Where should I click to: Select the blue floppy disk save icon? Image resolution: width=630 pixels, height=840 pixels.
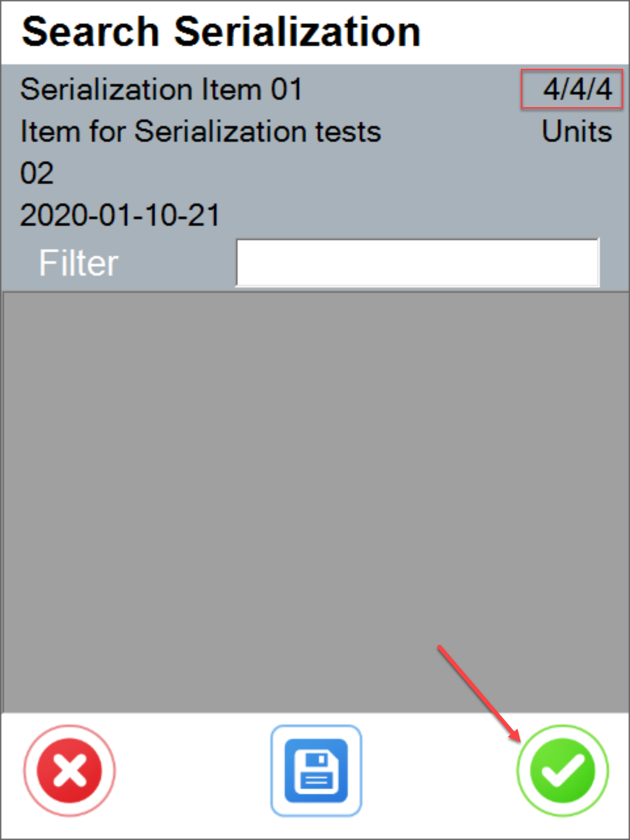pyautogui.click(x=316, y=770)
